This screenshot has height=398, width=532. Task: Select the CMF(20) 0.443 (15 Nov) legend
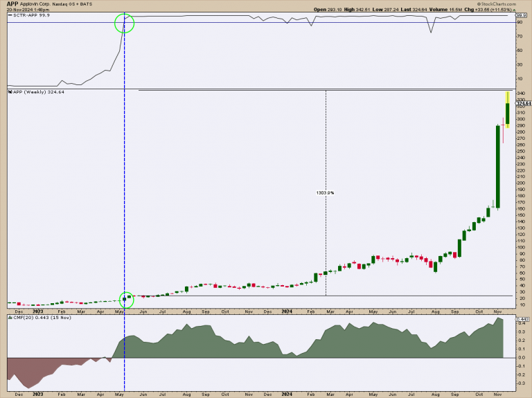39,318
